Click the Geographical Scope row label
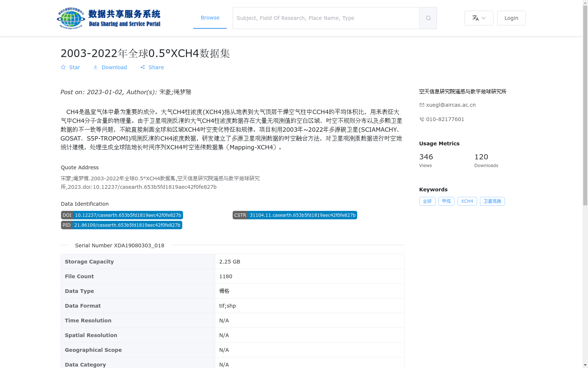588x368 pixels. point(93,350)
